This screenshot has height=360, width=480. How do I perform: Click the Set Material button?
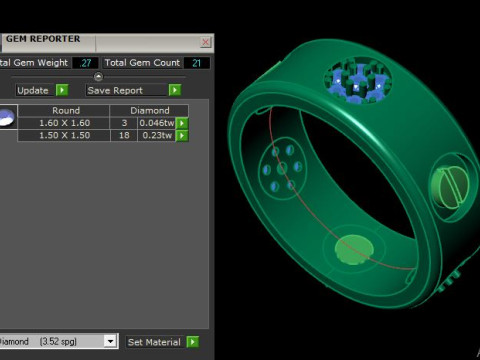pos(155,342)
